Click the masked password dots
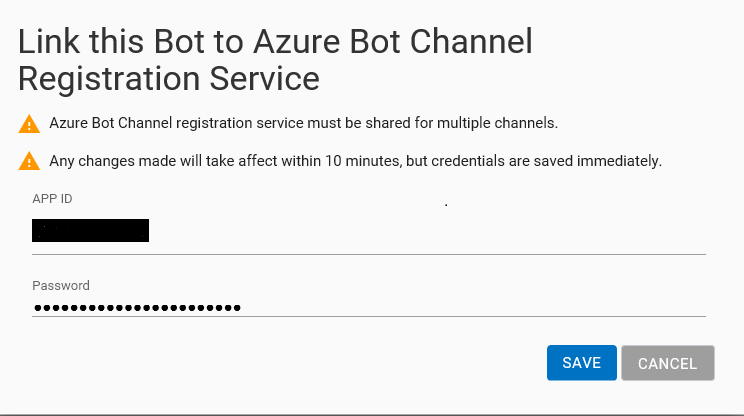 pyautogui.click(x=136, y=307)
